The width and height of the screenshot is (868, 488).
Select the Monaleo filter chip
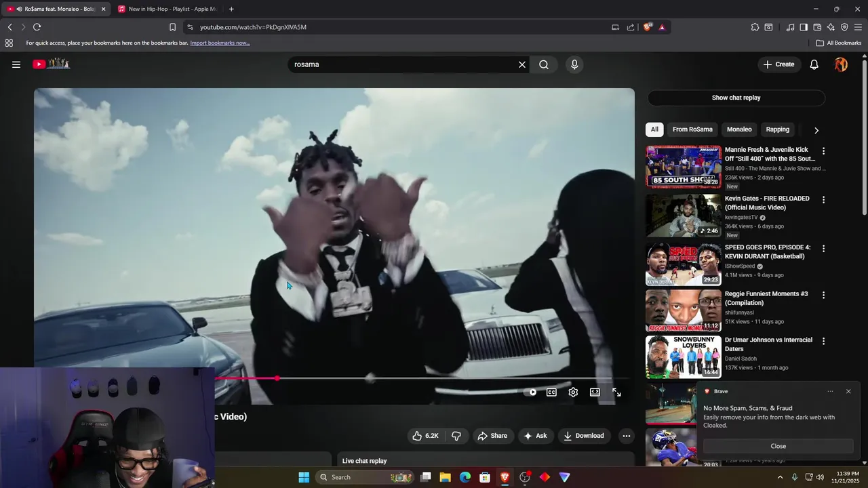pyautogui.click(x=739, y=129)
